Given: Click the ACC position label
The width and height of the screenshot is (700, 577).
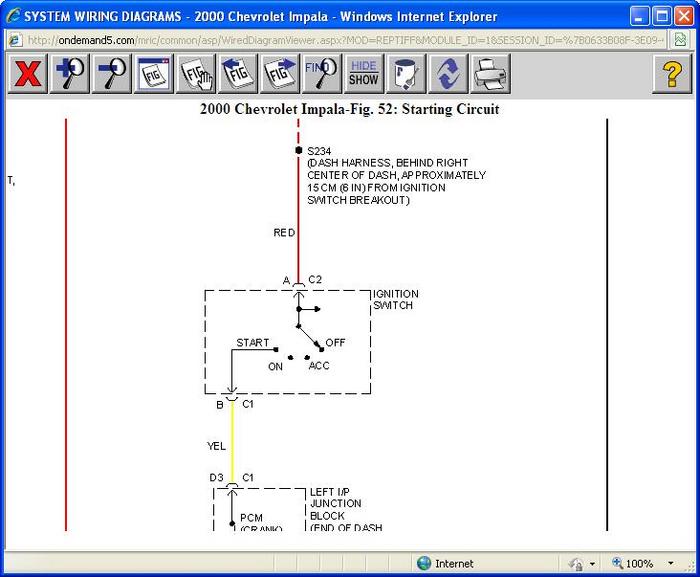Looking at the screenshot, I should click(319, 366).
